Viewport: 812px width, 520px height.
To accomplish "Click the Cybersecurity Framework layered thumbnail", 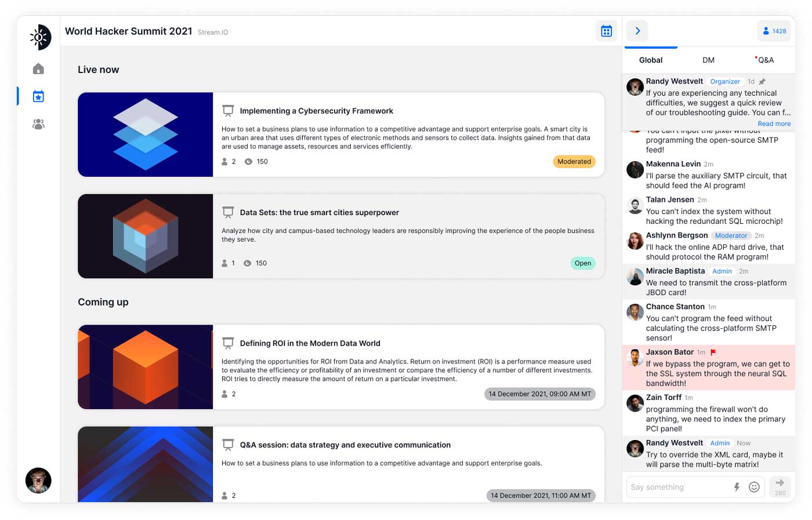I will click(x=146, y=134).
